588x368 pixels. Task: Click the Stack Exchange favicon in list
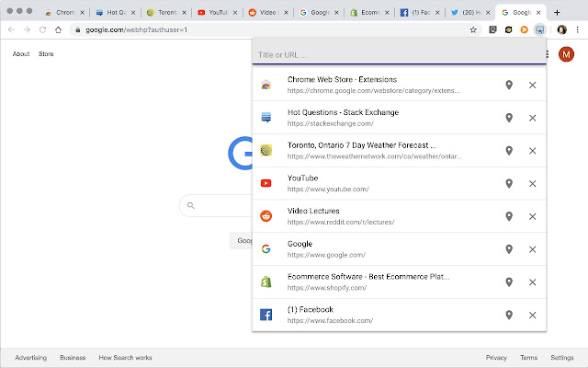point(266,118)
